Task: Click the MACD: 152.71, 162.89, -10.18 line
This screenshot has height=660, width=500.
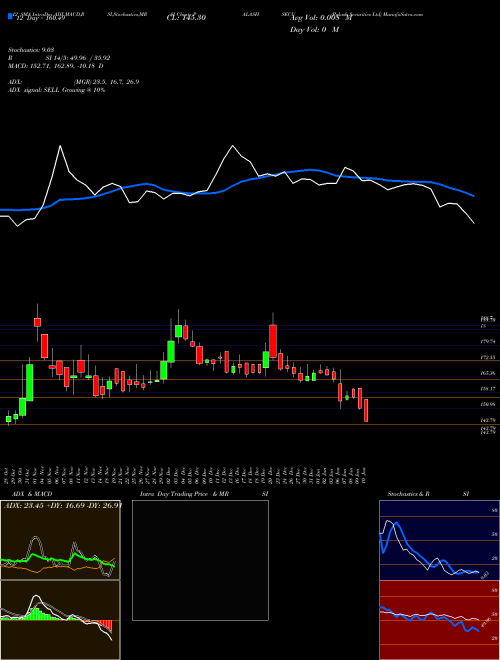Action: tap(56, 66)
